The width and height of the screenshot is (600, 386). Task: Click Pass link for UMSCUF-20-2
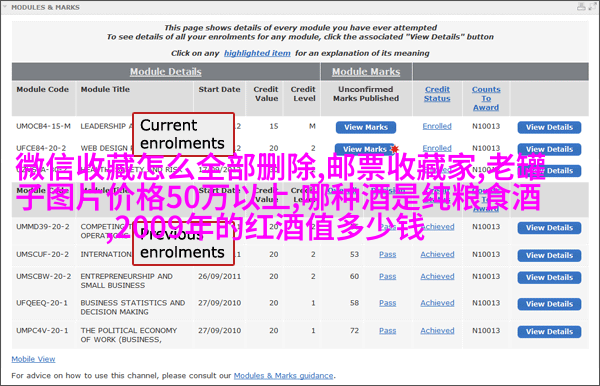point(388,254)
